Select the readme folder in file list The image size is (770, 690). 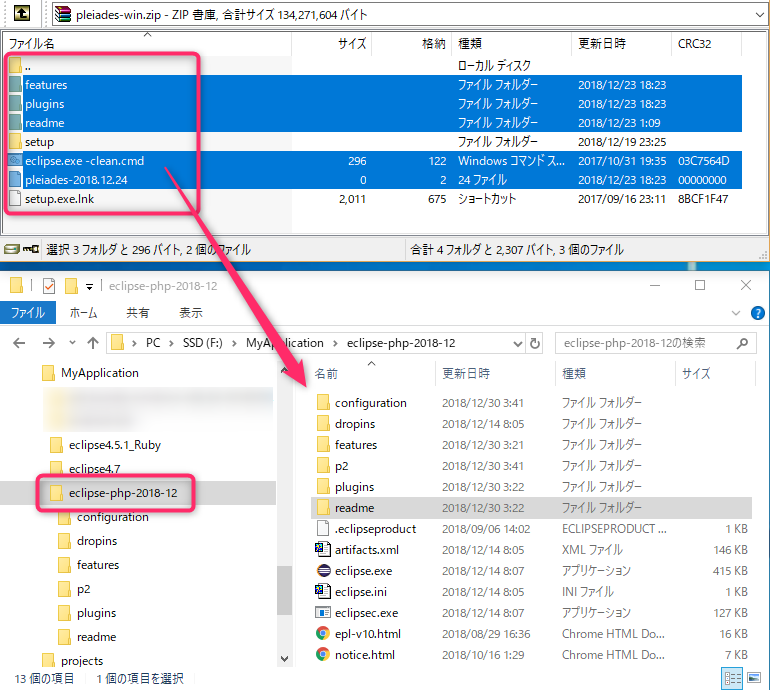(531, 508)
